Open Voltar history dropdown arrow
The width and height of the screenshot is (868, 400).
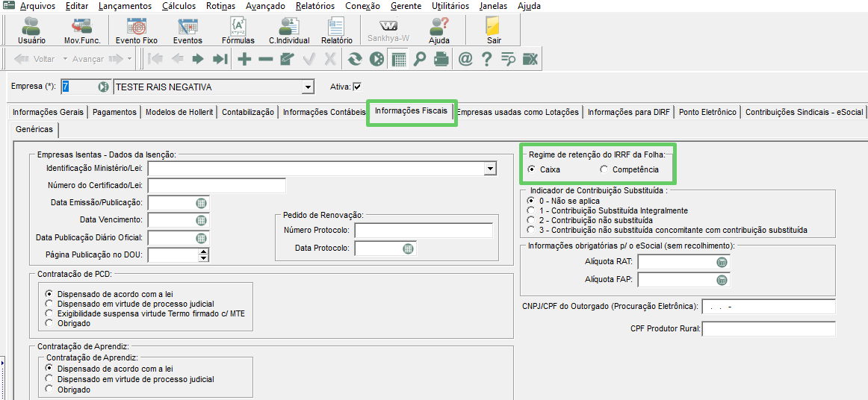click(65, 59)
